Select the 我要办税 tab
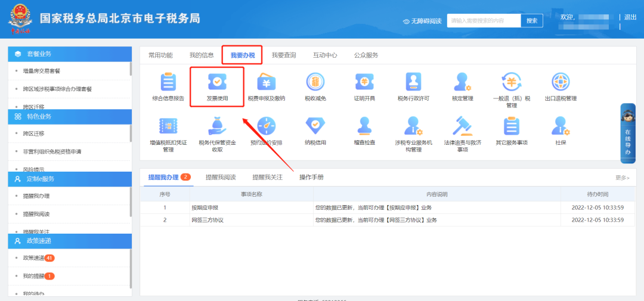This screenshot has height=301, width=644. coord(242,55)
